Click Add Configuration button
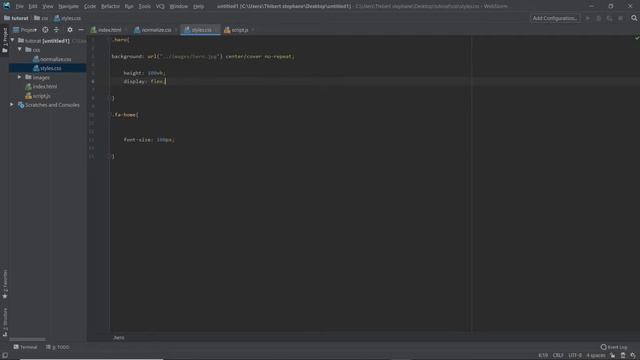The image size is (640, 360). 555,18
